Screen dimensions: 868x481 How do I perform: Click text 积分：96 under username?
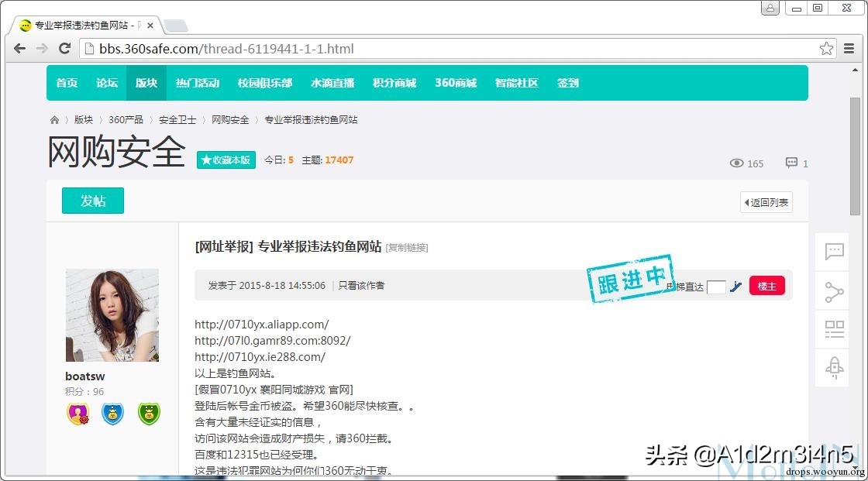84,391
